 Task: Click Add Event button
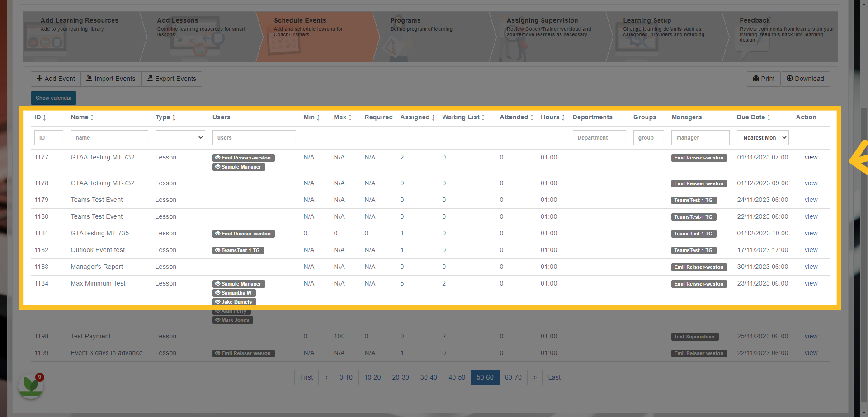tap(56, 79)
